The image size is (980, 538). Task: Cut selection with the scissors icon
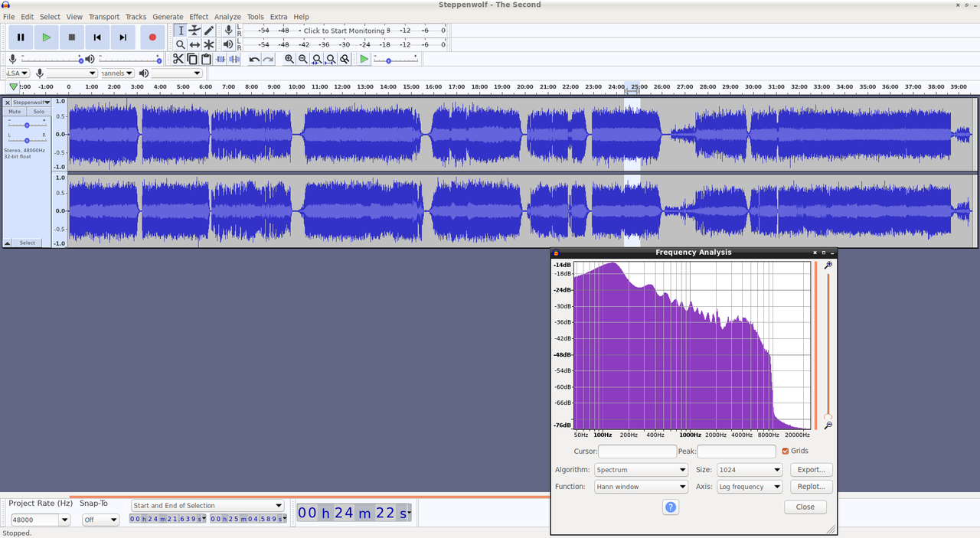tap(178, 59)
